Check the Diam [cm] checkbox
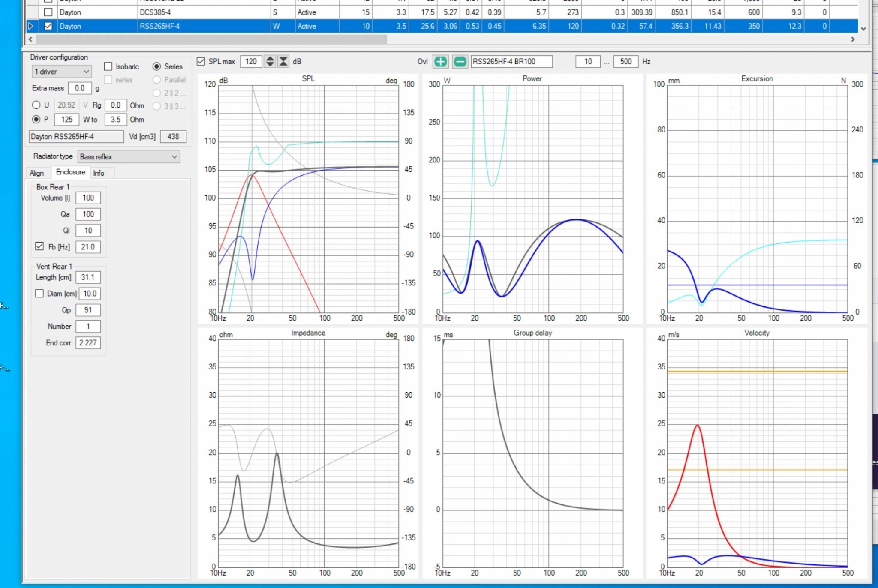The height and width of the screenshot is (588, 878). pyautogui.click(x=39, y=294)
